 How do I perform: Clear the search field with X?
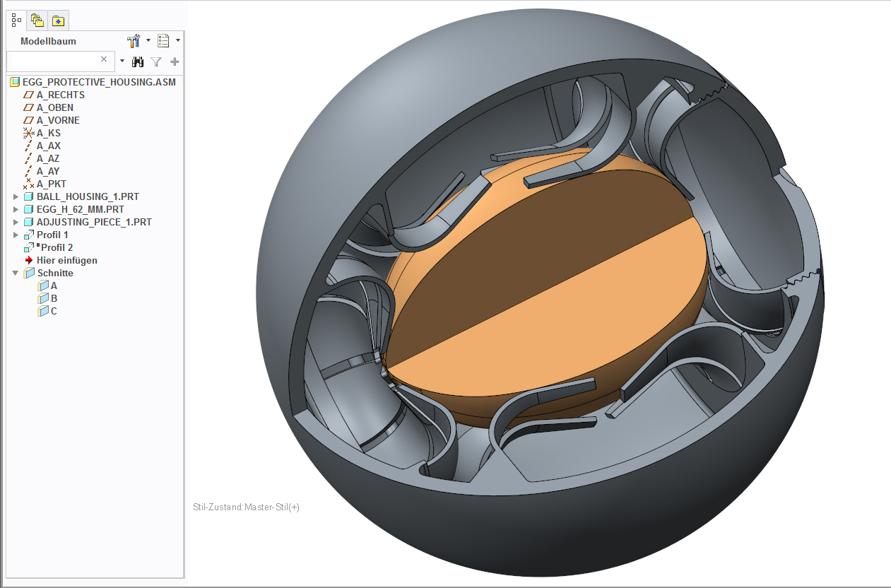[104, 59]
